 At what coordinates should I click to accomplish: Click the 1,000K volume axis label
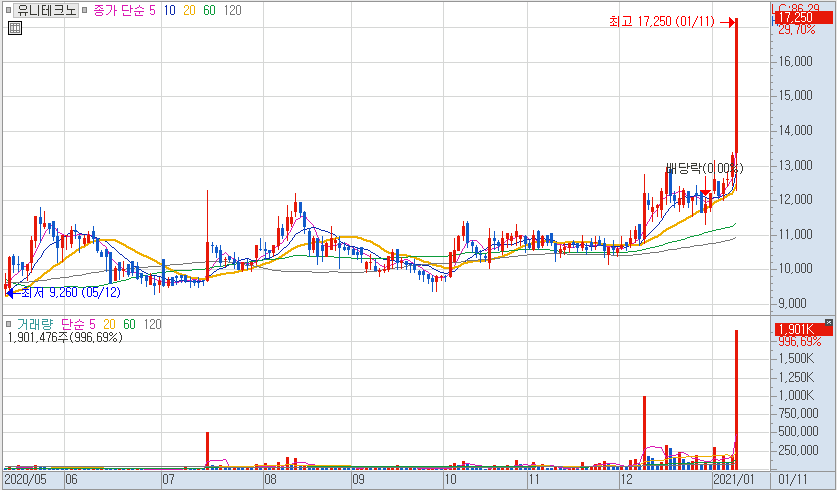click(796, 395)
